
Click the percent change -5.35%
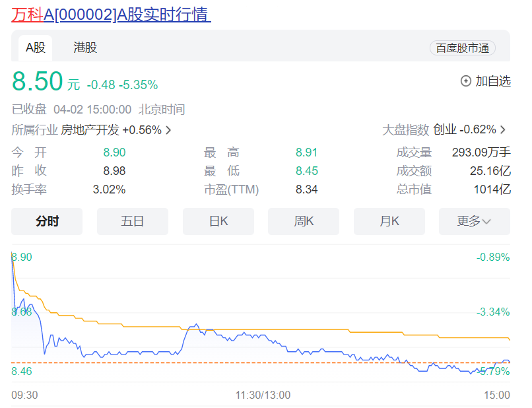139,85
